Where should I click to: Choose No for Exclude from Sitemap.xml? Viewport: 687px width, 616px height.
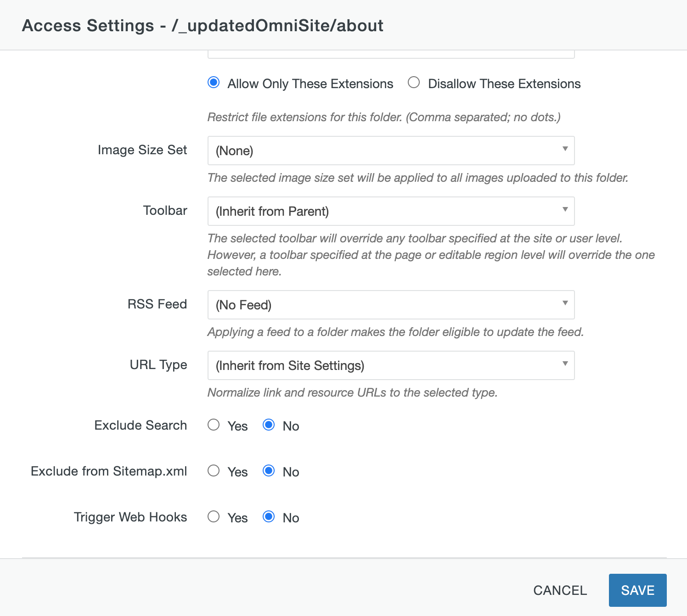click(x=269, y=471)
